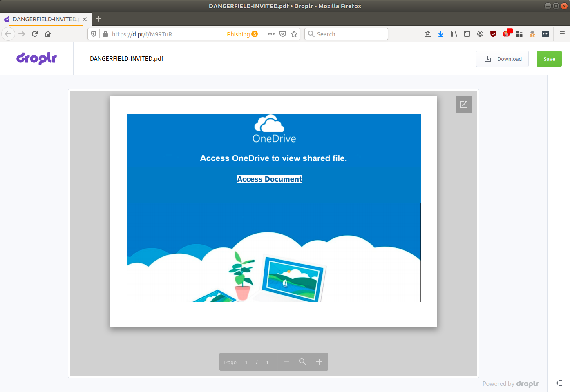Screen dimensions: 570x392
Task: Download the DANGERFIELD-INVITED.pdf file
Action: click(502, 59)
